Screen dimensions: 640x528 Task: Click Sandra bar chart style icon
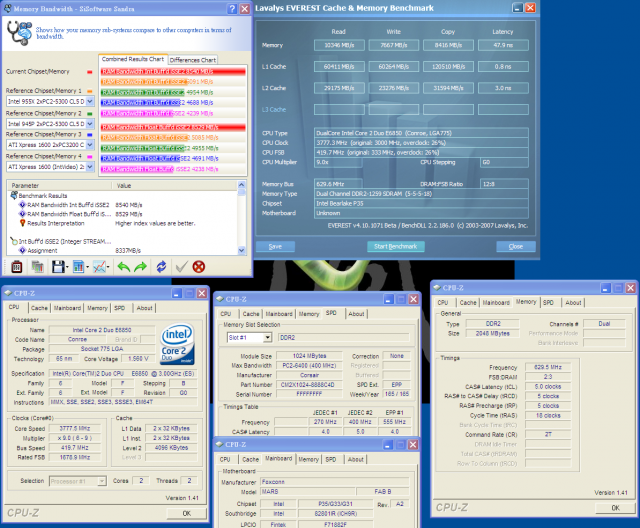[78, 267]
